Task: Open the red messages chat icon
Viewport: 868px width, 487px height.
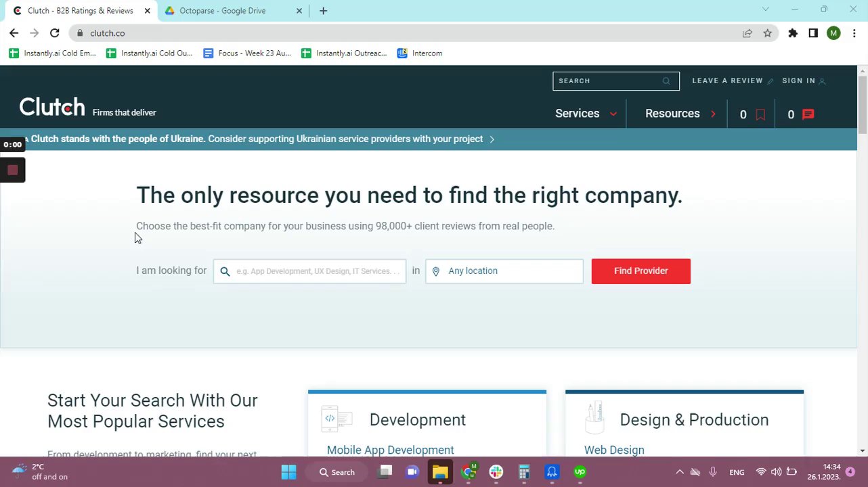Action: (x=808, y=114)
